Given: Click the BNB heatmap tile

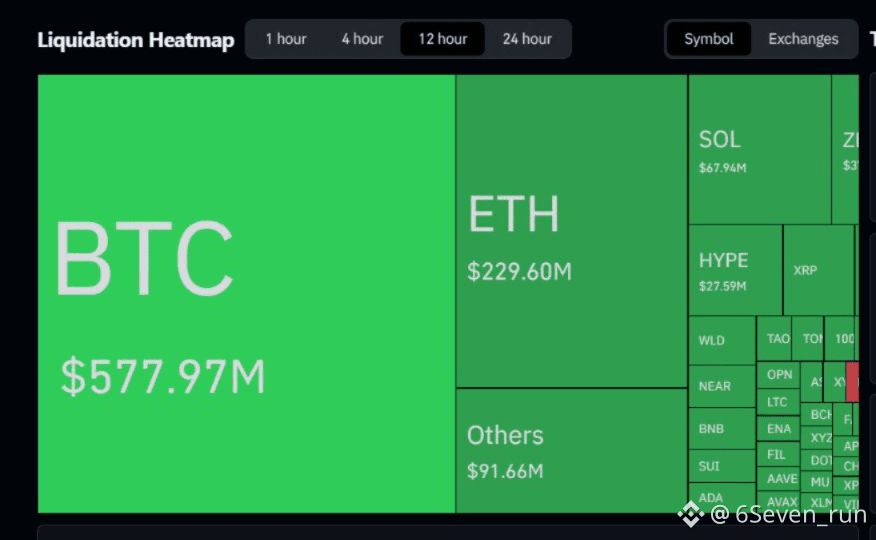Looking at the screenshot, I should (722, 429).
